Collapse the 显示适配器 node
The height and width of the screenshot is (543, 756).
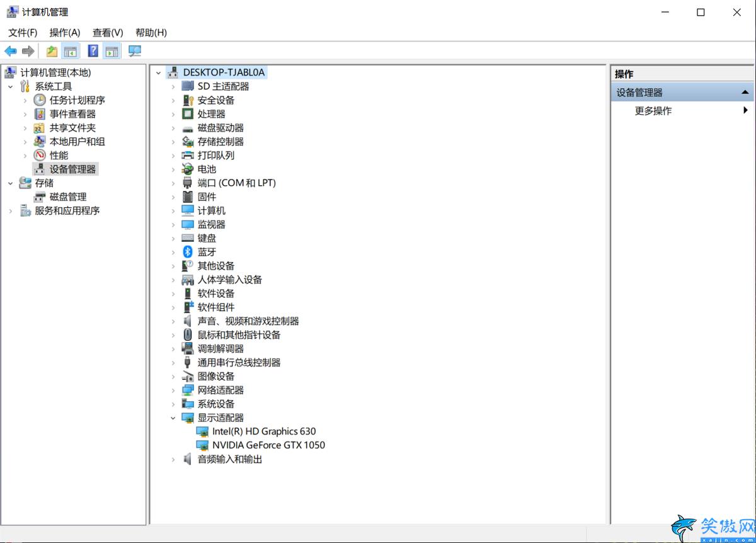click(173, 418)
